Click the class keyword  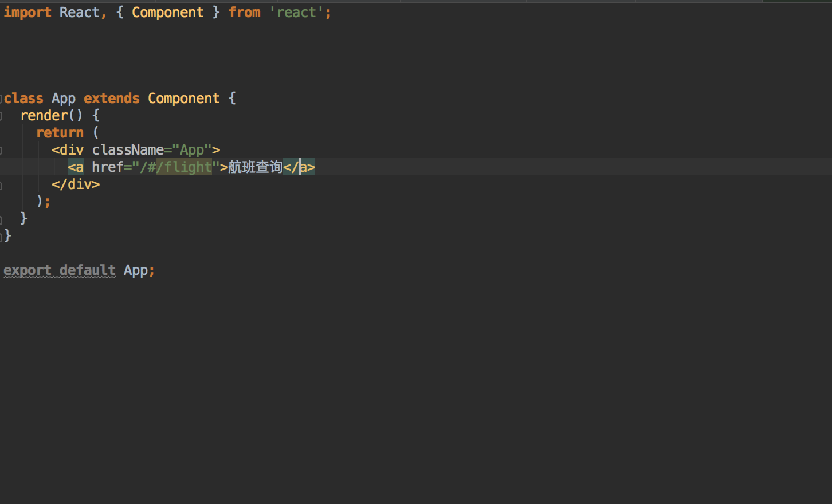[x=23, y=98]
